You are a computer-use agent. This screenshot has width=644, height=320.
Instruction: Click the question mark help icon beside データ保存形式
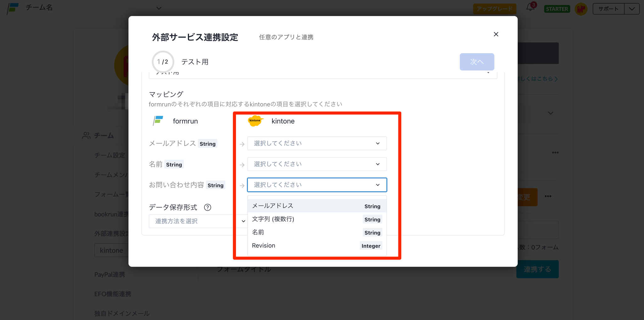pos(208,207)
